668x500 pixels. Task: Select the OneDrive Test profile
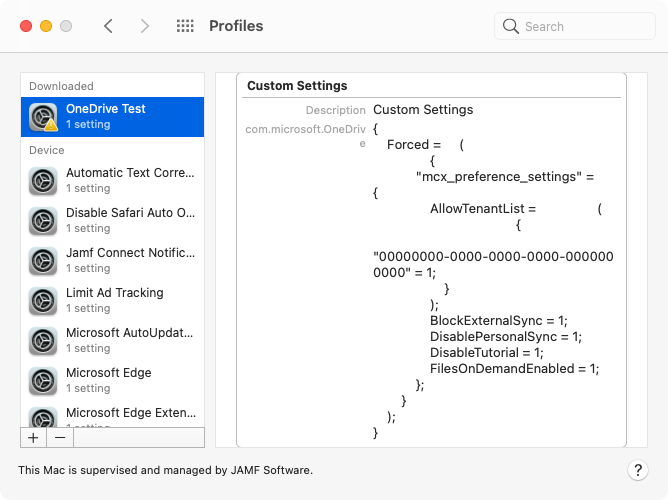(x=112, y=117)
